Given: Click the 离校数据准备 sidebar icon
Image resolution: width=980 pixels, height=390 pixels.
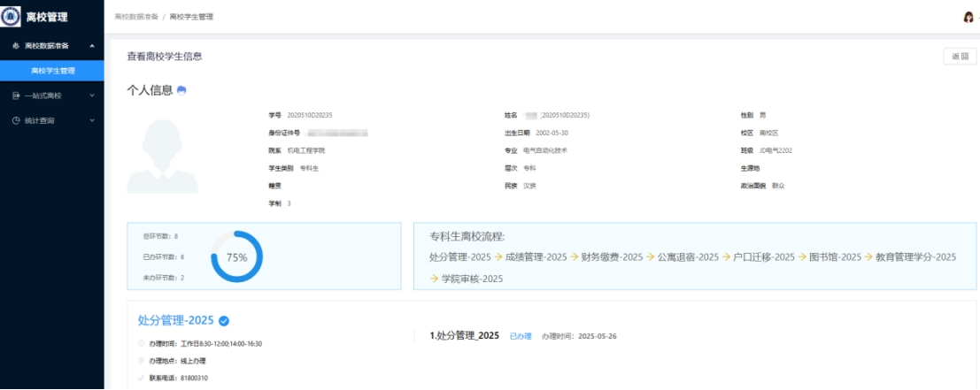Looking at the screenshot, I should 16,45.
